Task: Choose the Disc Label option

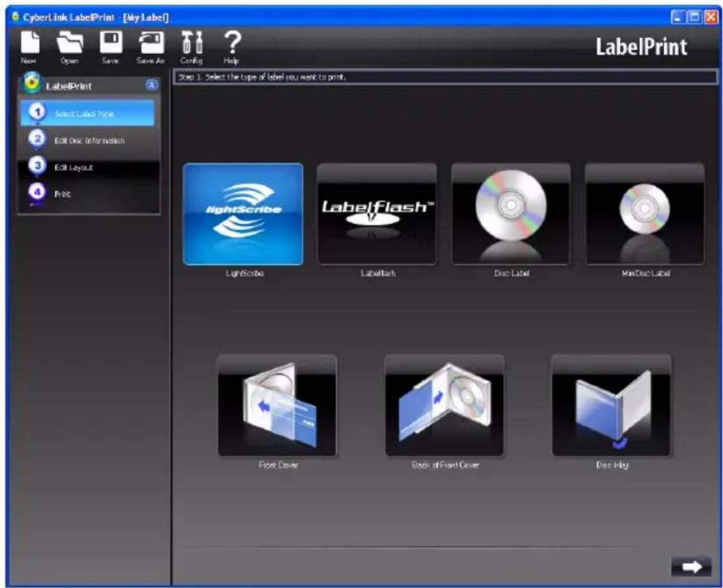Action: 511,214
